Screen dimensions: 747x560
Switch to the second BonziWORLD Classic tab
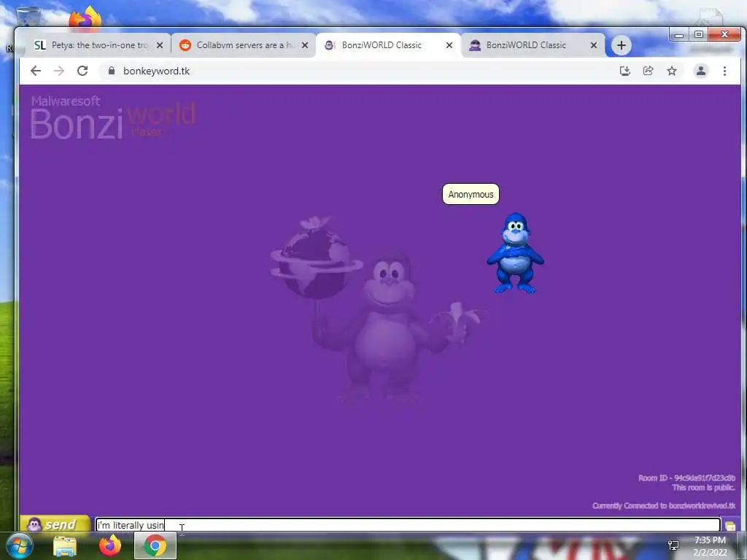[533, 45]
